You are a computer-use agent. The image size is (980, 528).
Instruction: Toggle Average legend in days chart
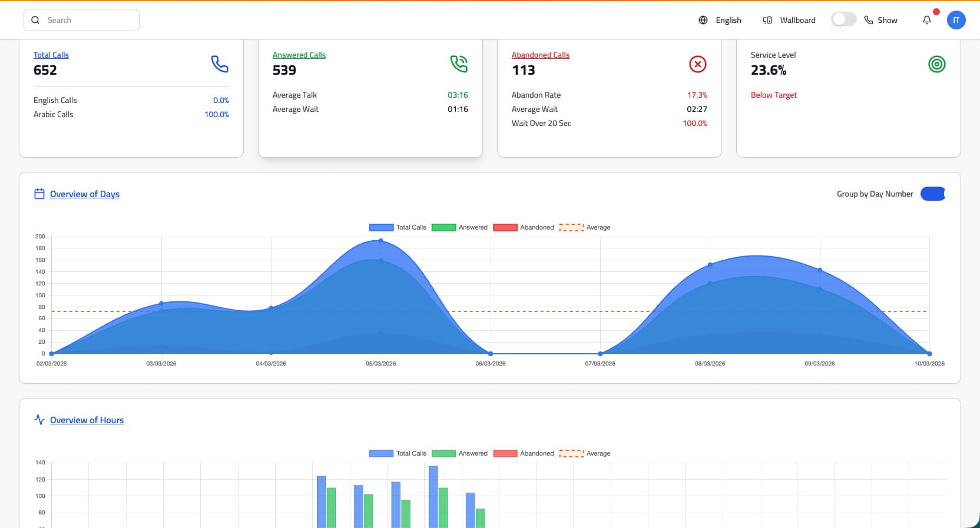(585, 227)
